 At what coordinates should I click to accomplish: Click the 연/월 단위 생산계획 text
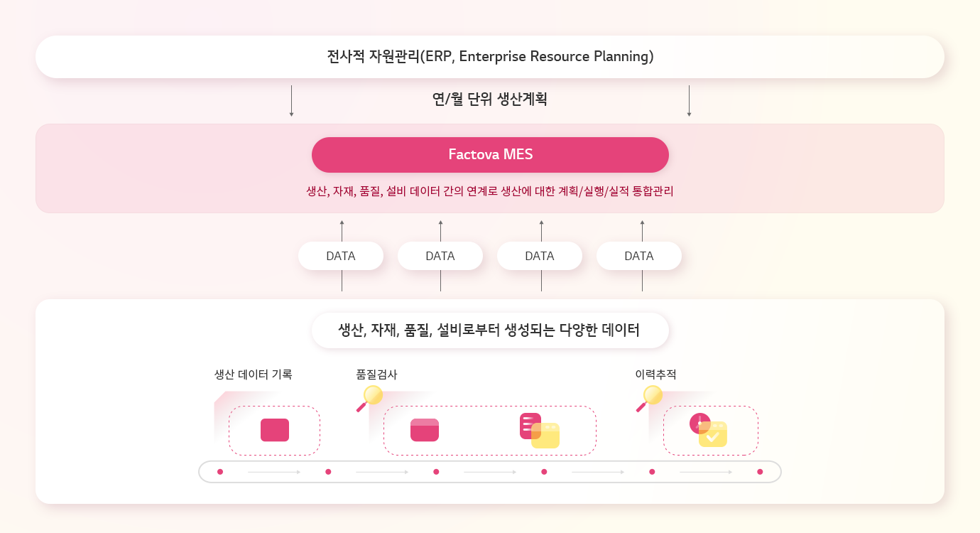(490, 99)
